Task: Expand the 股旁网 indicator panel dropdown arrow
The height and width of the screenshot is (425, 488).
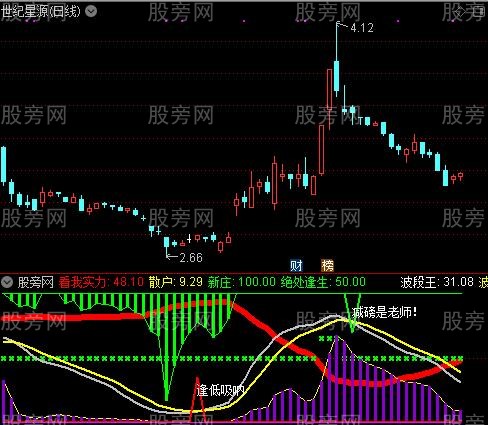Action: coord(7,282)
